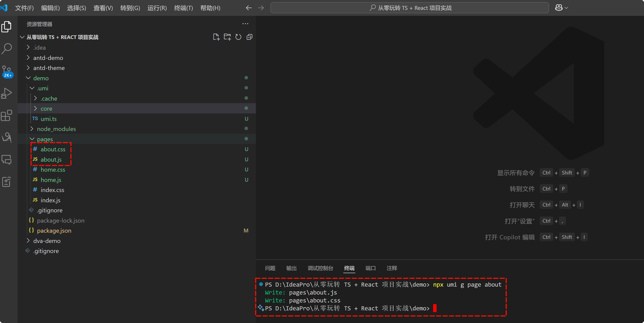Open .gitignore inside demo folder
Screen dimensions: 644x323
click(x=137, y=210)
